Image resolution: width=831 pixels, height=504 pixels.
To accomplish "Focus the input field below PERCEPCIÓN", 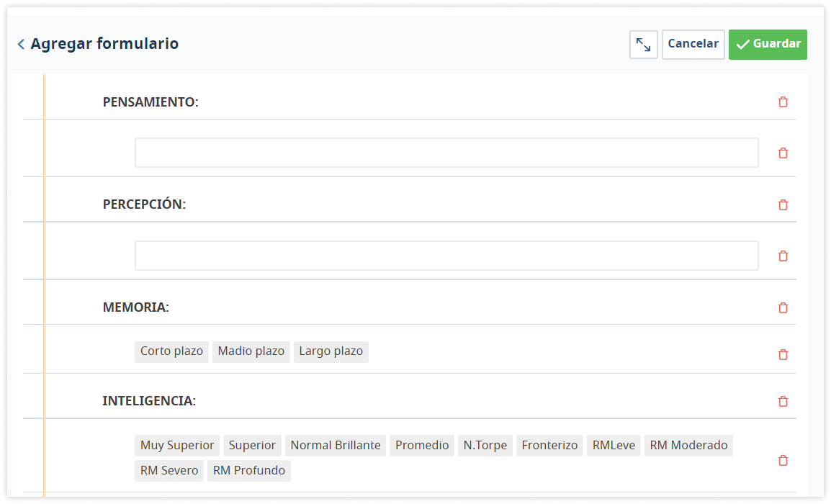I will [446, 256].
